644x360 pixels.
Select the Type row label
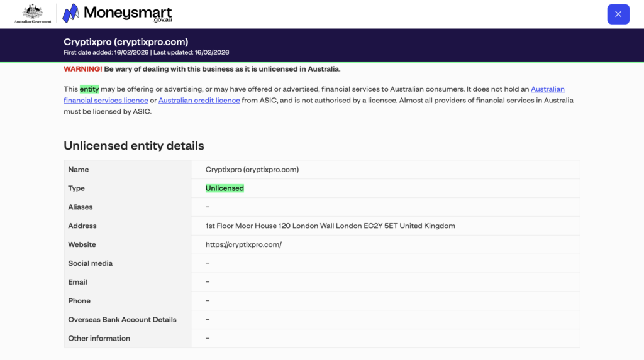coord(76,188)
